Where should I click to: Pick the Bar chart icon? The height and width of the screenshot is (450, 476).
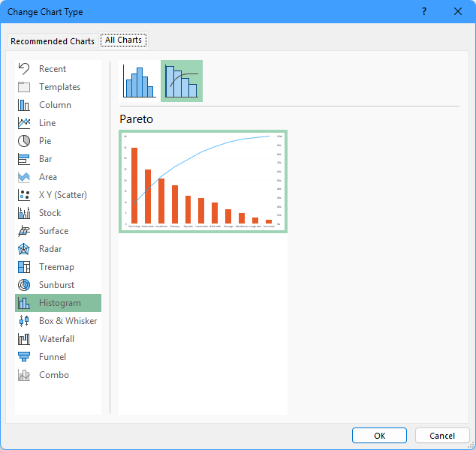(24, 159)
